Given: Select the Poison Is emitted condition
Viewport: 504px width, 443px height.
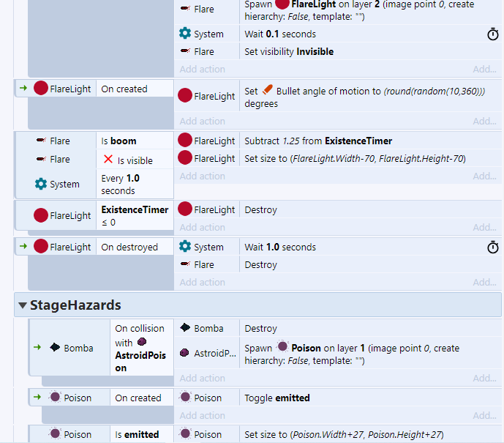Looking at the screenshot, I should tap(137, 434).
